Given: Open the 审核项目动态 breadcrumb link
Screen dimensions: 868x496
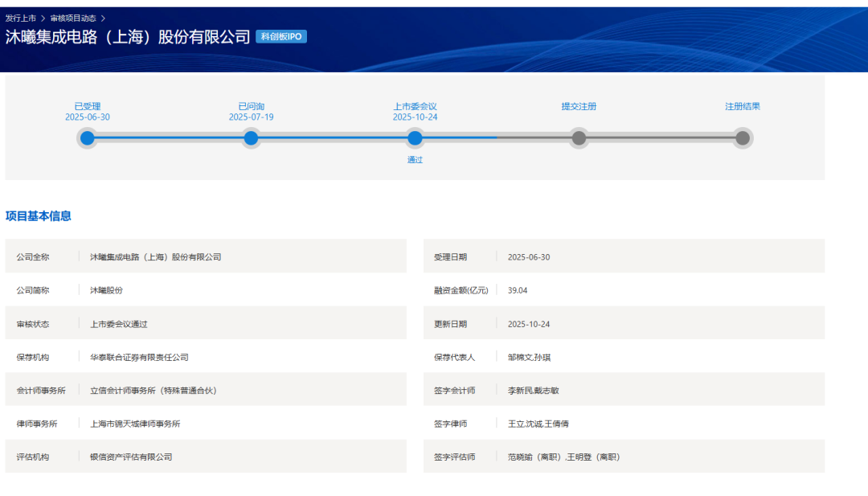Looking at the screenshot, I should [72, 18].
